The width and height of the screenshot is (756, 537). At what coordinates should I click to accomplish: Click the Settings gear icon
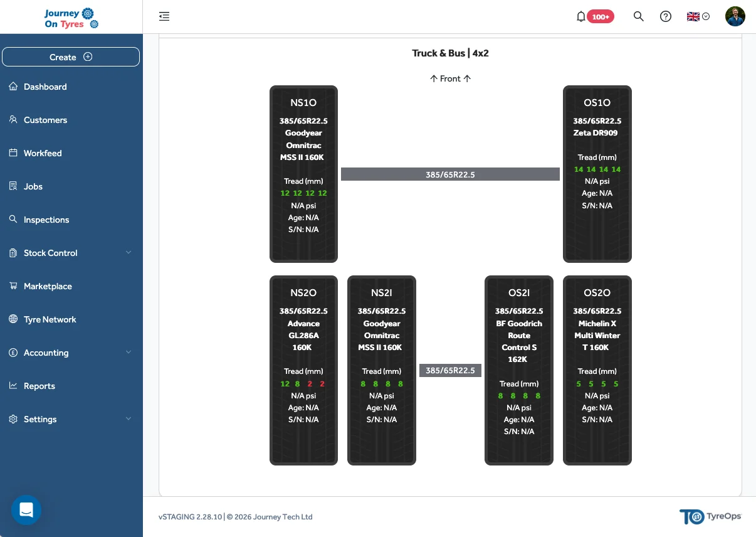[x=13, y=419]
